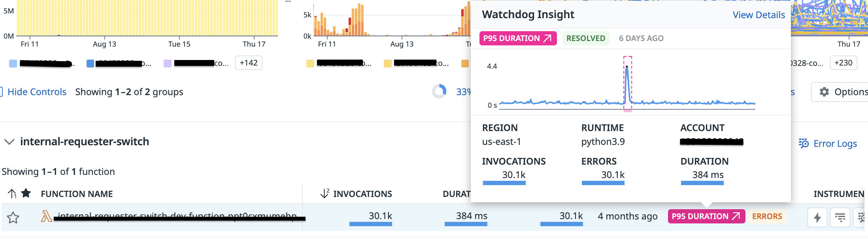Click the orange legend color swatch
This screenshot has width=868, height=240.
(x=465, y=64)
